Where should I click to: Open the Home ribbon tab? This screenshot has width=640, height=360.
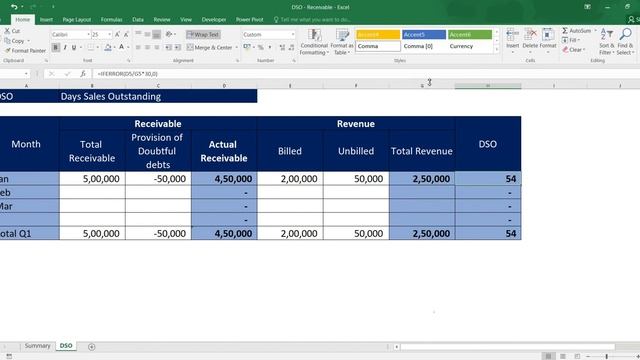pyautogui.click(x=22, y=20)
